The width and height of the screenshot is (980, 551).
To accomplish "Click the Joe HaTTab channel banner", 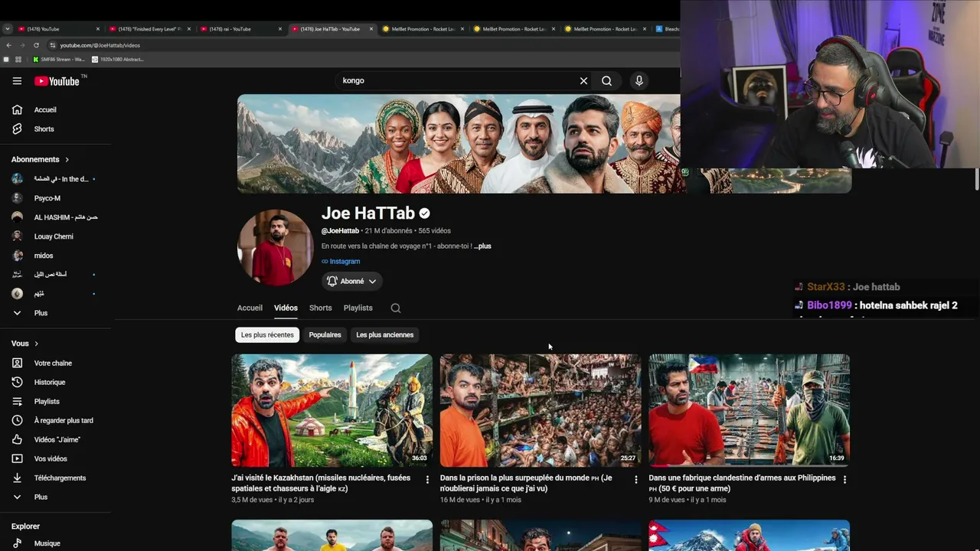I will click(x=459, y=144).
